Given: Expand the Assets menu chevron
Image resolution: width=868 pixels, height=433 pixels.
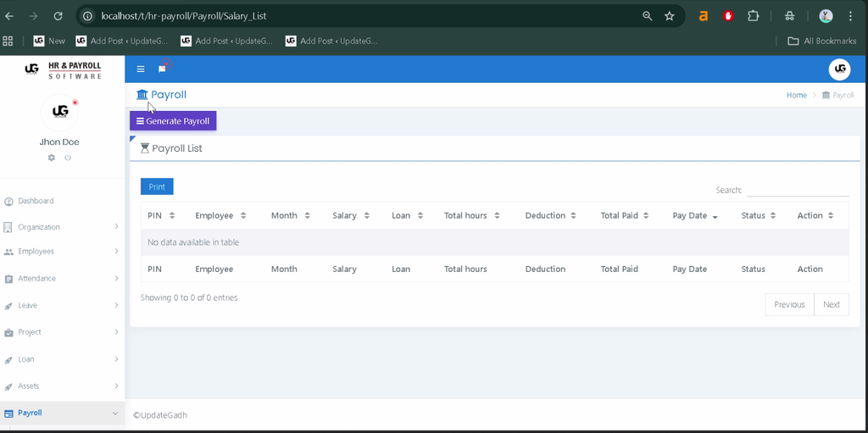Looking at the screenshot, I should pos(116,386).
